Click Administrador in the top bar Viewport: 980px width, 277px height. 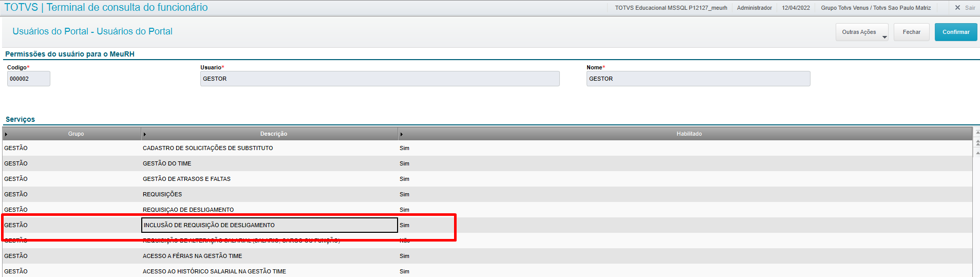tap(754, 8)
